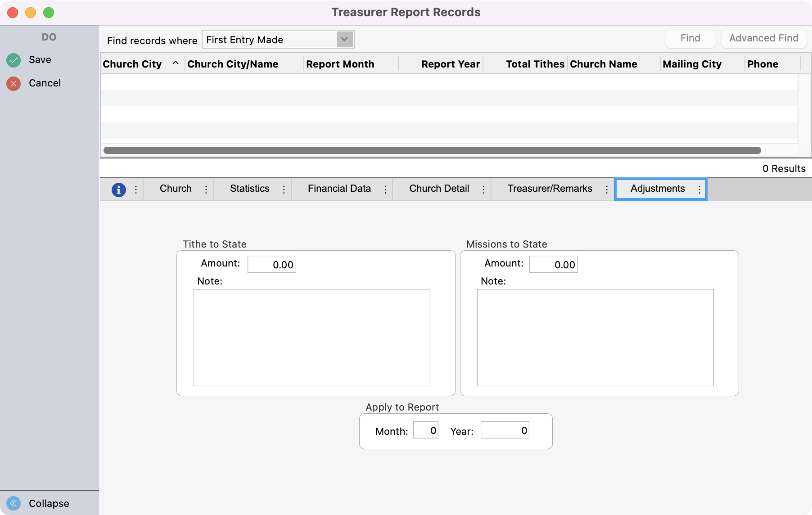Image resolution: width=812 pixels, height=515 pixels.
Task: Click the dropdown arrow on the find criteria box
Action: 344,40
